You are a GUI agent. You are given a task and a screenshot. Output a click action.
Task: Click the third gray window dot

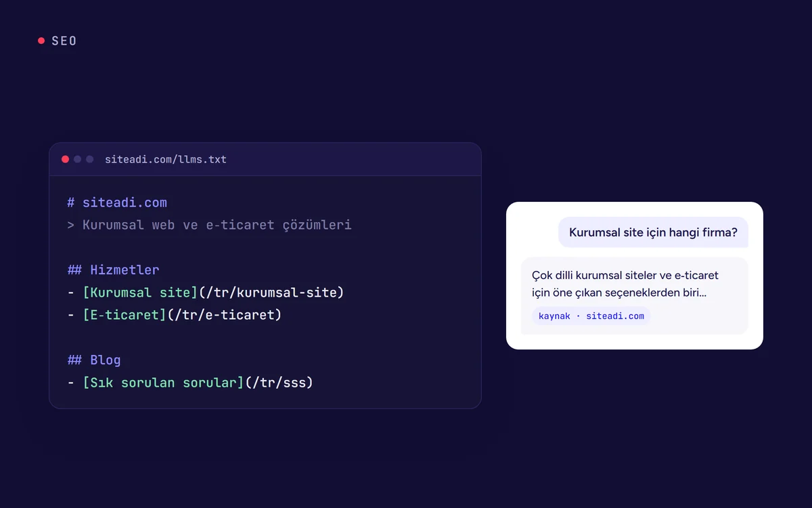coord(89,159)
